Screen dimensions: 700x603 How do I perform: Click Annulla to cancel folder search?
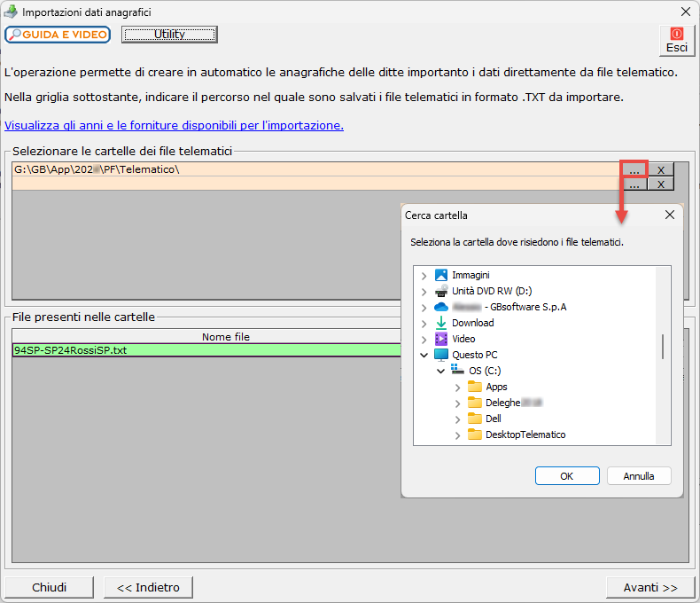coord(638,476)
